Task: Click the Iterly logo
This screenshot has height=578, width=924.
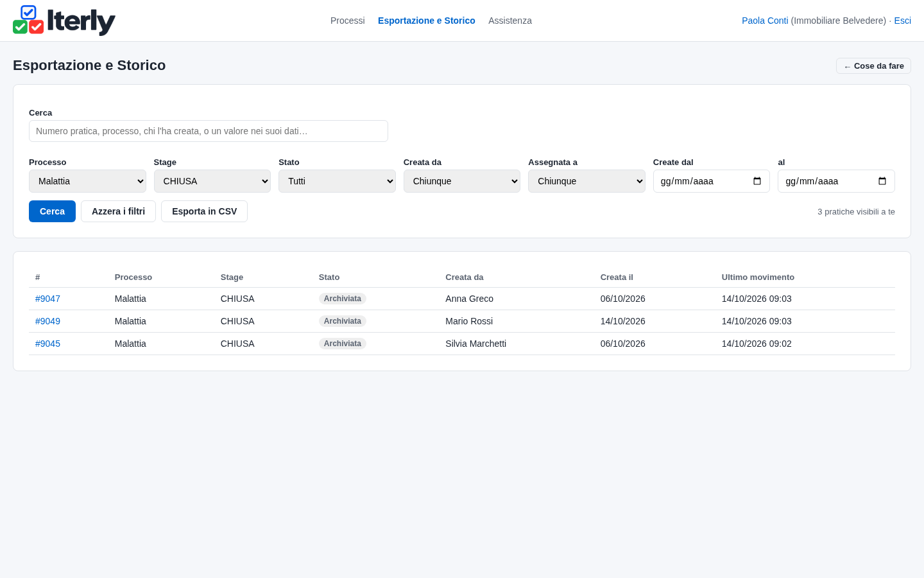Action: 64,21
